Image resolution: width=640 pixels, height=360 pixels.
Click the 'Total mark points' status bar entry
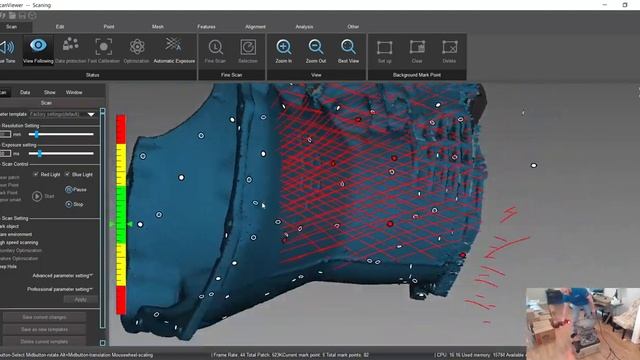click(347, 355)
